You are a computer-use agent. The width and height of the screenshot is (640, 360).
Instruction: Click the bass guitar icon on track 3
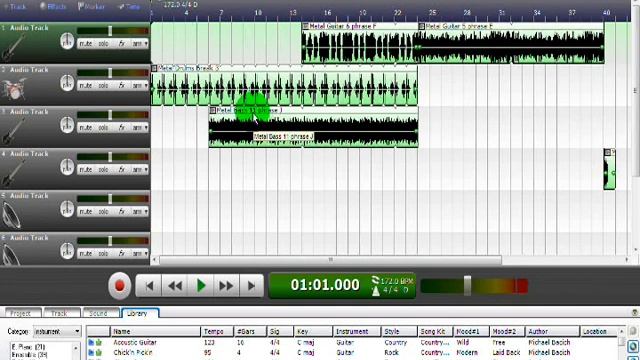(x=13, y=131)
